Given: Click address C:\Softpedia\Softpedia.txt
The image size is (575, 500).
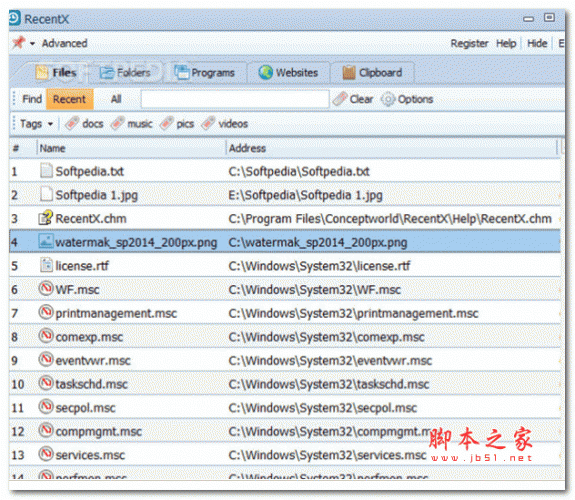Looking at the screenshot, I should [x=299, y=172].
